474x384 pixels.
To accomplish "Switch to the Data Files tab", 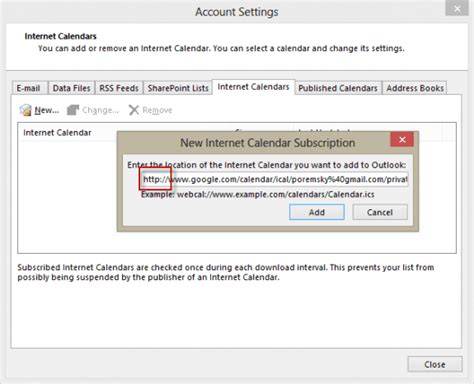I will pyautogui.click(x=72, y=88).
